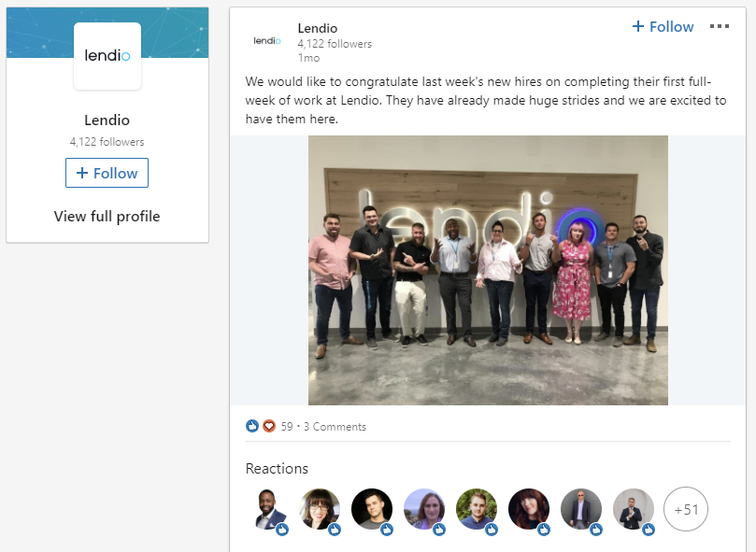
Task: Click the seventh reactor avatar, bald man in suit
Action: pos(581,509)
